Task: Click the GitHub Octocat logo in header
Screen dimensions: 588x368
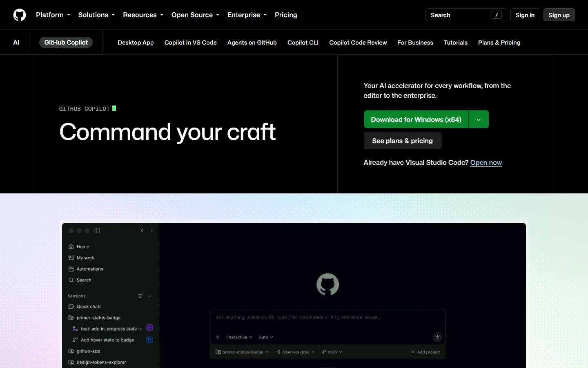Action: click(x=20, y=15)
